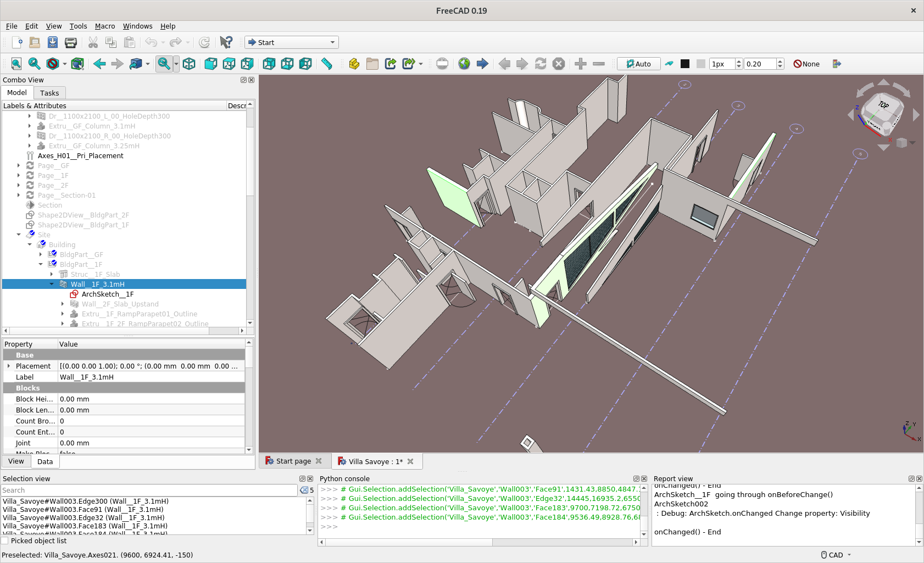Set the left view

pos(305,64)
